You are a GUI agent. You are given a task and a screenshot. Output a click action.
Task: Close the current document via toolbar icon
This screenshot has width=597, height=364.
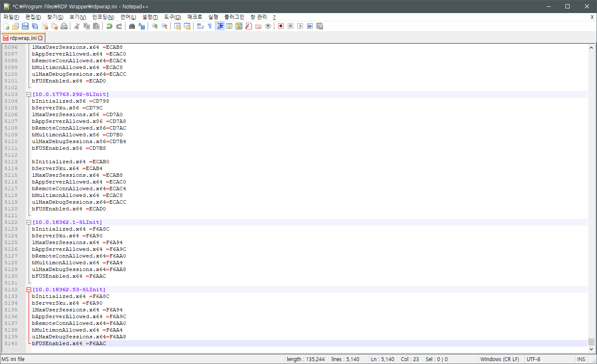45,26
